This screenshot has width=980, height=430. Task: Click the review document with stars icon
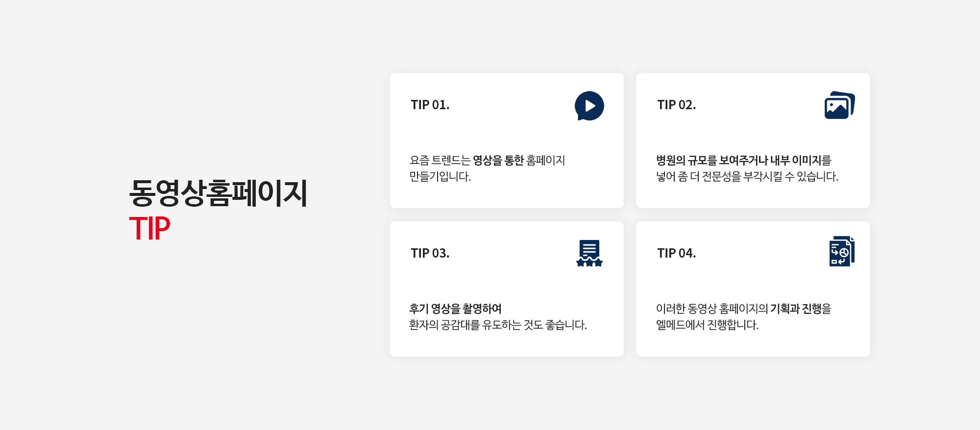pos(589,253)
